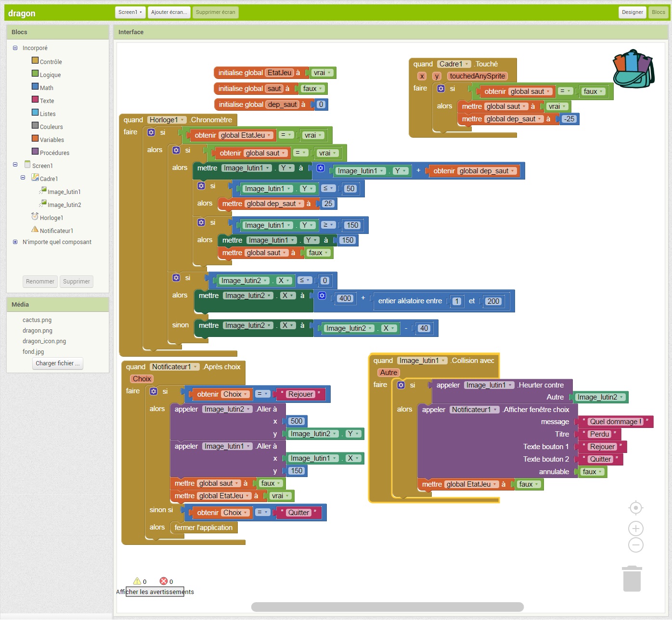Select Image_lutin1 in the component tree

point(64,192)
